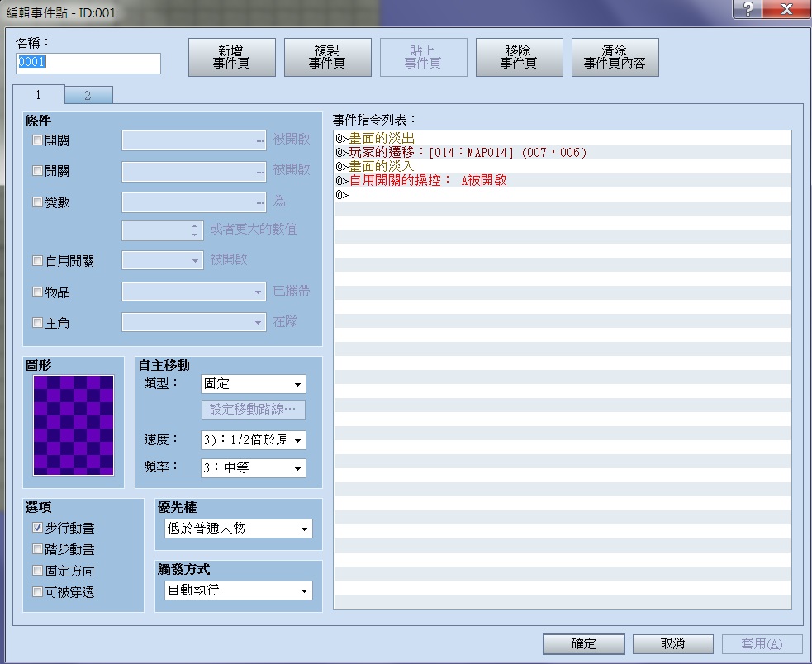Viewport: 812px width, 664px height.
Task: Enable the 可被穿透 checkbox
Action: [37, 591]
